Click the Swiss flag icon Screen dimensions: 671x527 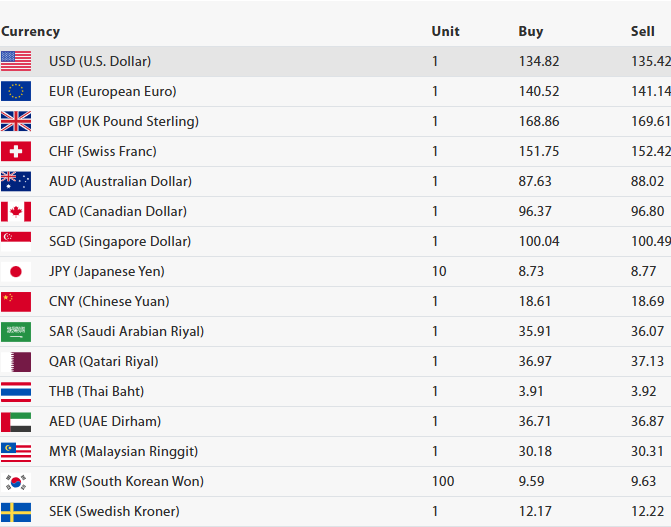coord(16,151)
